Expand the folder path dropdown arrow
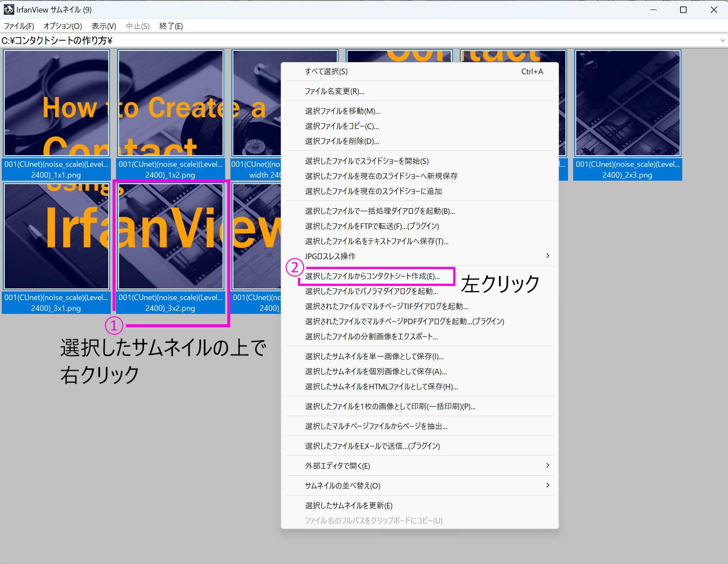Screen dimensions: 728x564 coord(722,41)
